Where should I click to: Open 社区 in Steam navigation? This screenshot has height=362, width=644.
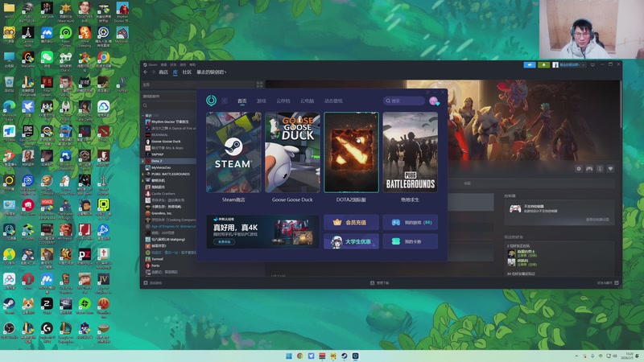[x=187, y=72]
